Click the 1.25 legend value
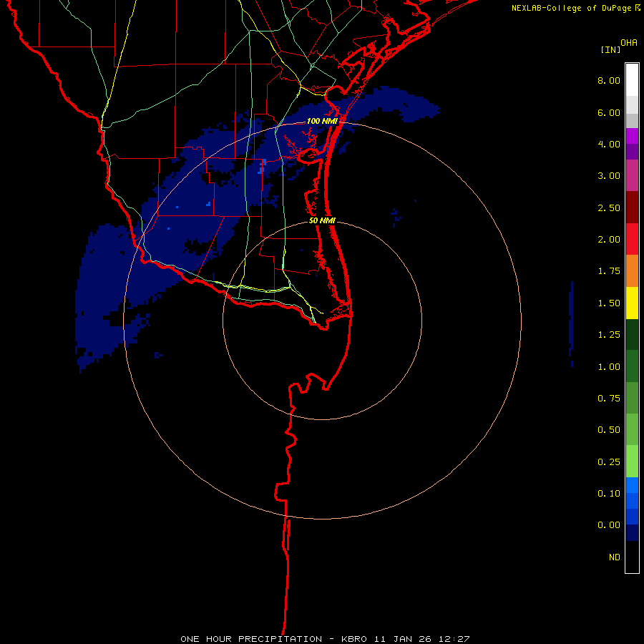Screen dimensions: 644x644 609,335
